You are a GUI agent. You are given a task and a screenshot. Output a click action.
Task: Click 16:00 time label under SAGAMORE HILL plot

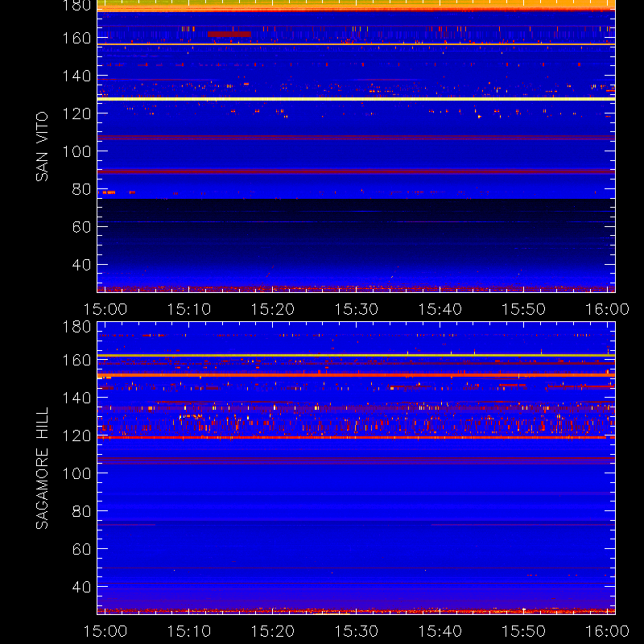607,631
